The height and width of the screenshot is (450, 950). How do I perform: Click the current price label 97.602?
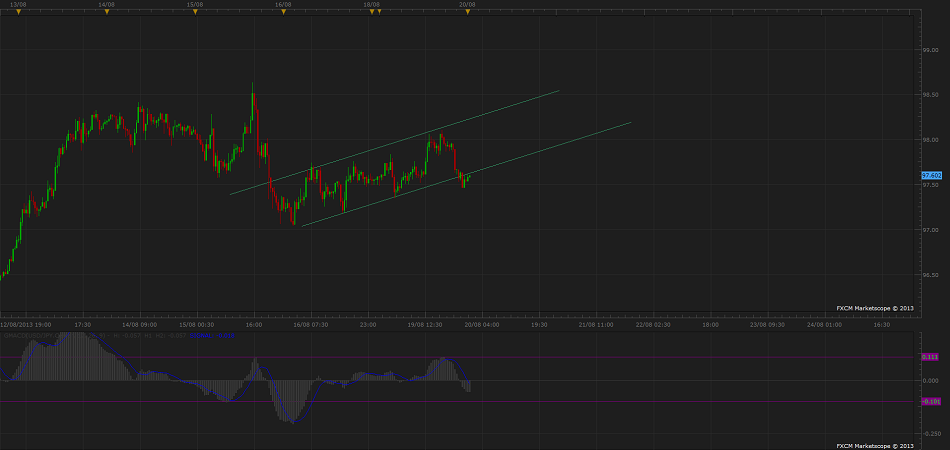pyautogui.click(x=930, y=175)
